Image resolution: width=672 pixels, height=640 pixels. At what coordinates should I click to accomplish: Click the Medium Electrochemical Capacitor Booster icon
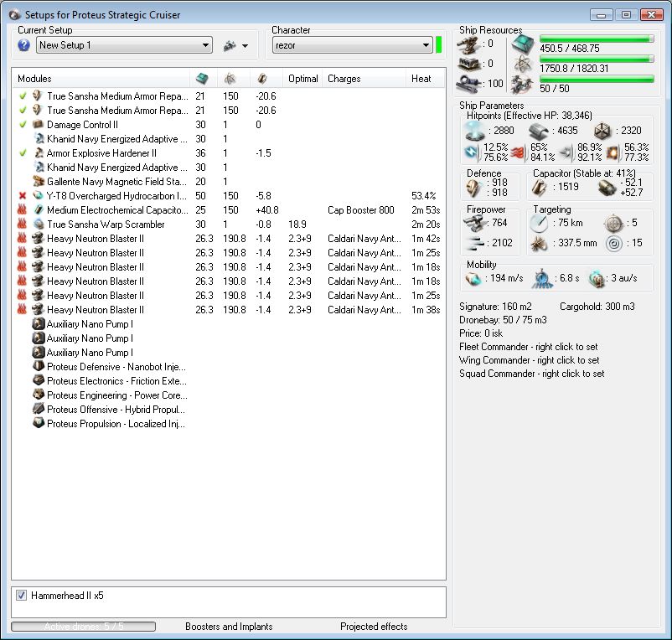(x=39, y=210)
